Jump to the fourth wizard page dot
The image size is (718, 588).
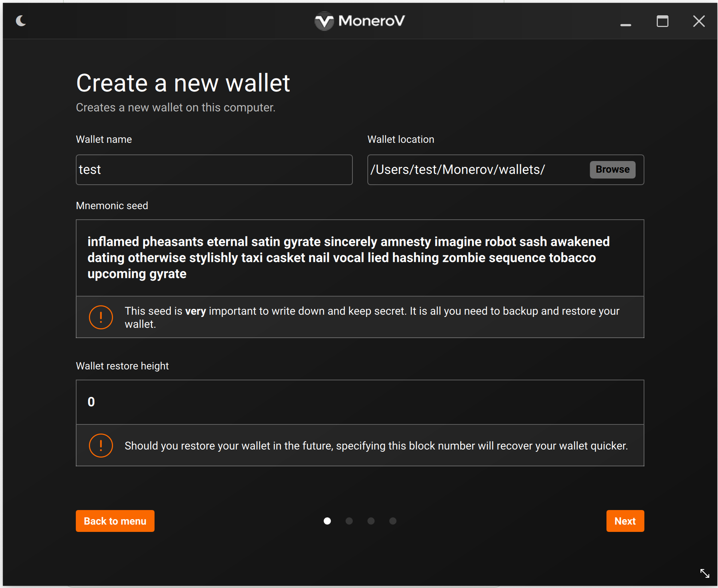point(393,521)
